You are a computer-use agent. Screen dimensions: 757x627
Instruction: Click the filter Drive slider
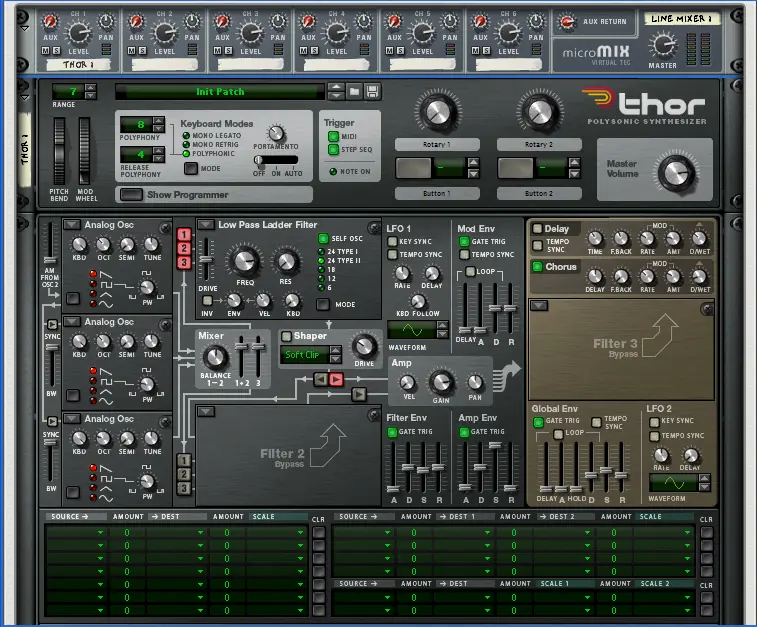point(206,260)
